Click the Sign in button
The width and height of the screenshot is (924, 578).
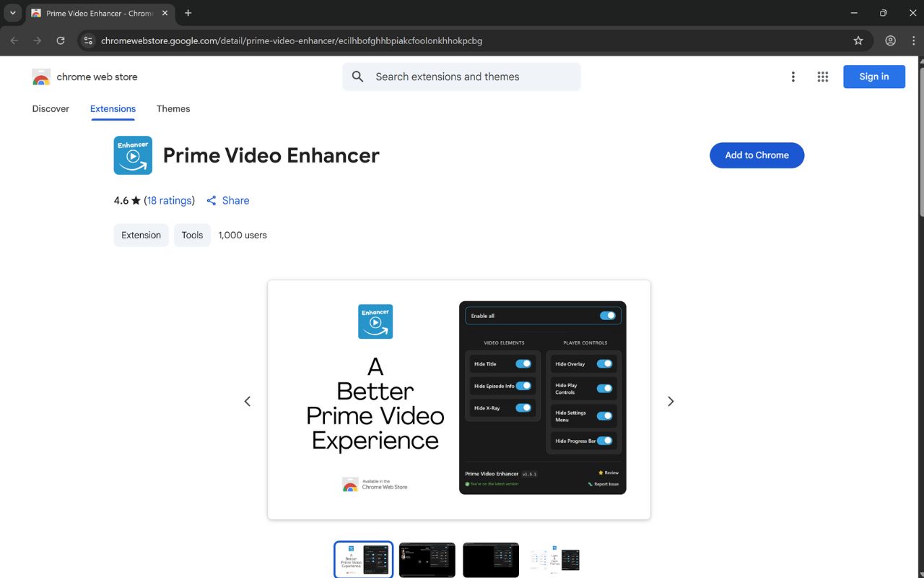pyautogui.click(x=874, y=77)
